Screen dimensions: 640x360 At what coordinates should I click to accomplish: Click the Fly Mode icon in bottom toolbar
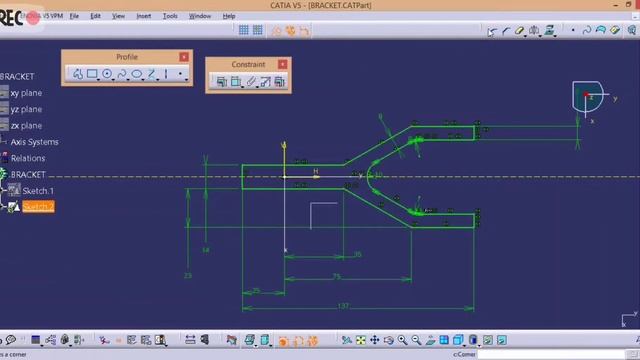click(347, 340)
